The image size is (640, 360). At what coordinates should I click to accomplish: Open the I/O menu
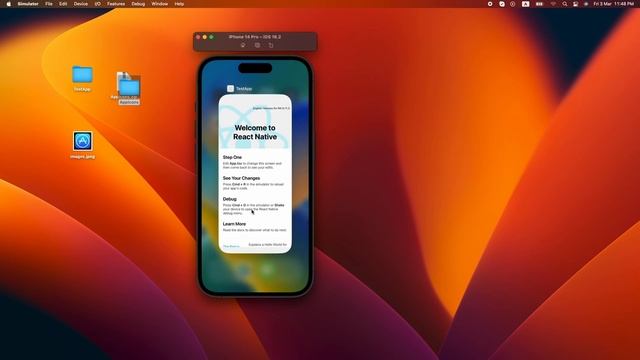(x=98, y=4)
